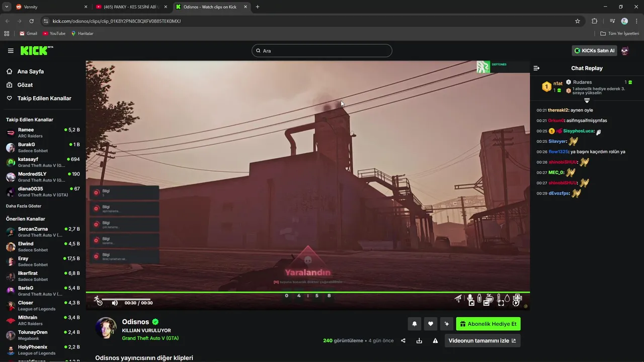Replay the clip from start
Image resolution: width=644 pixels, height=362 pixels.
[100, 303]
